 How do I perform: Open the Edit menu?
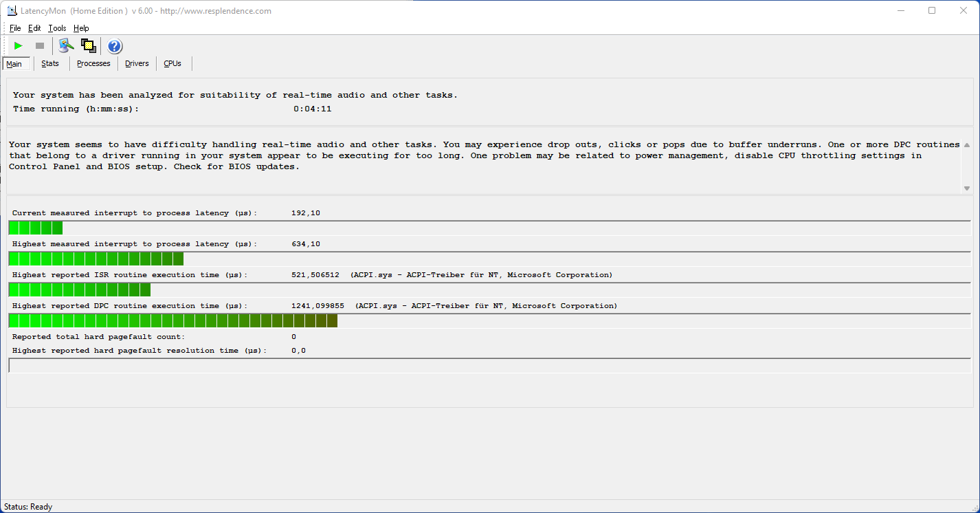pos(34,28)
